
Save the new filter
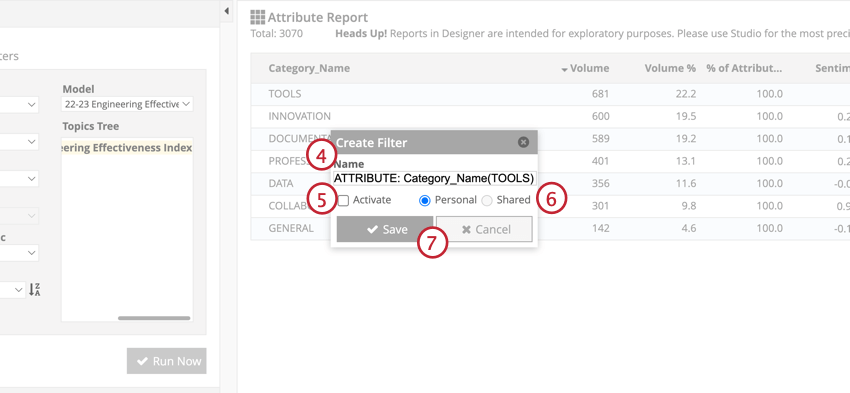[x=385, y=229]
